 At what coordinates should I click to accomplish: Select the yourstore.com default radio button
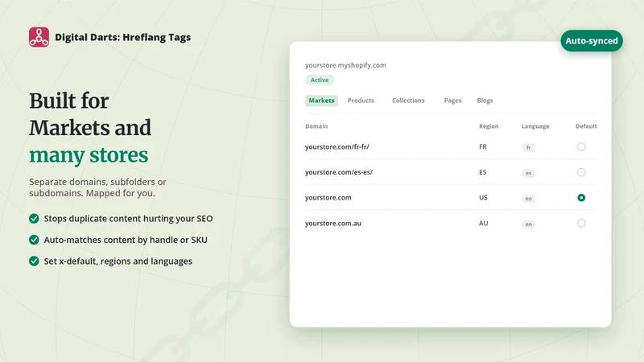point(581,198)
